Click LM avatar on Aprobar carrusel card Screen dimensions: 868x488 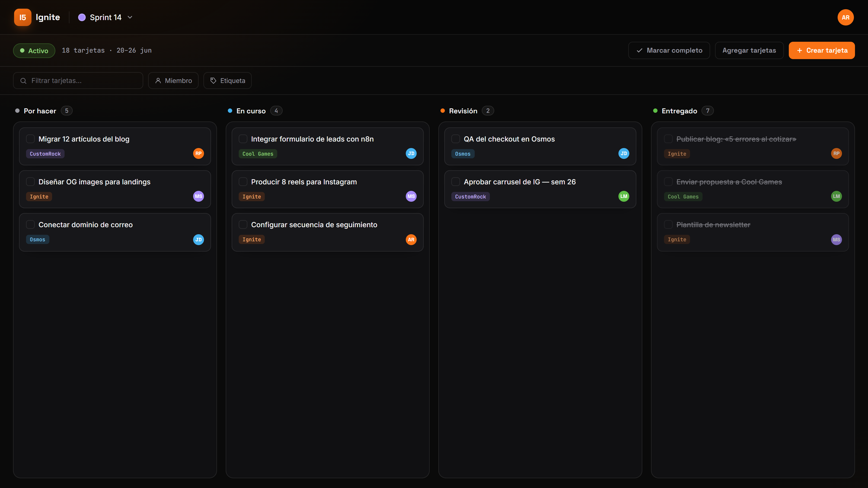pyautogui.click(x=624, y=196)
